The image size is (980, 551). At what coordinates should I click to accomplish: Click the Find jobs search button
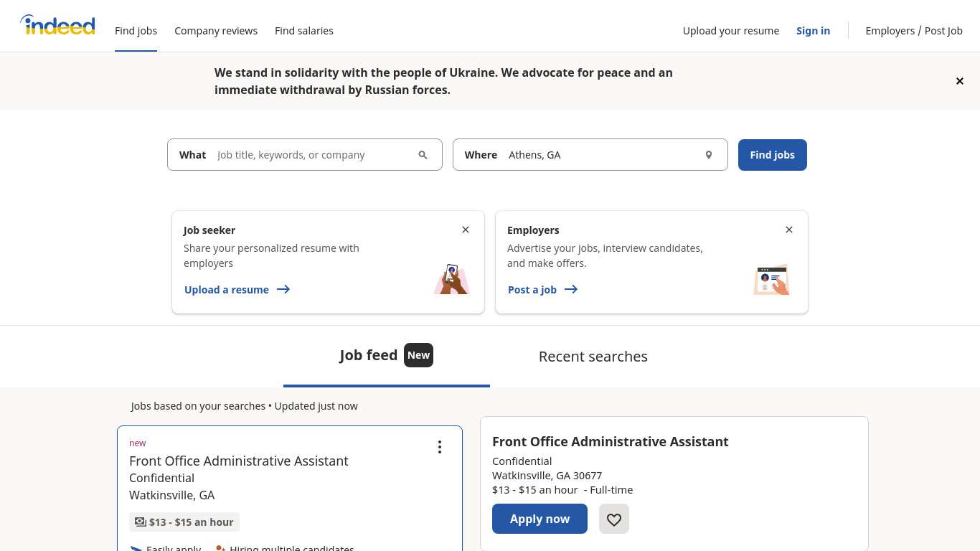click(x=773, y=155)
